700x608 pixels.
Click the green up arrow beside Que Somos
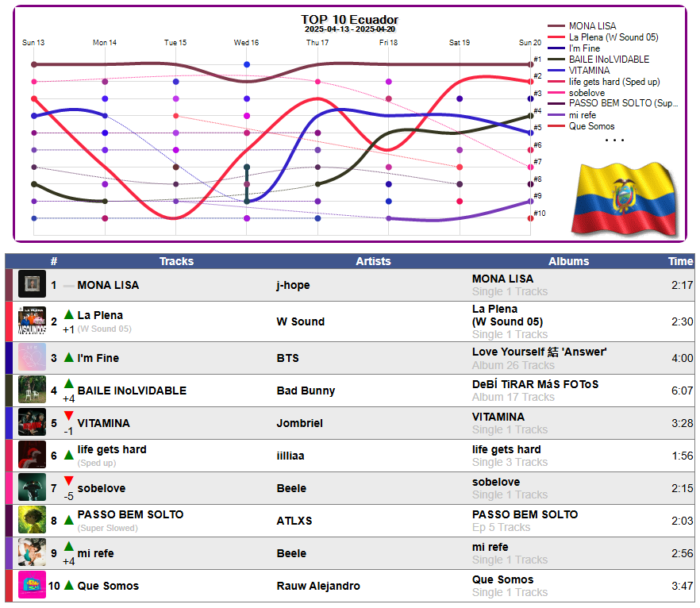(x=69, y=585)
